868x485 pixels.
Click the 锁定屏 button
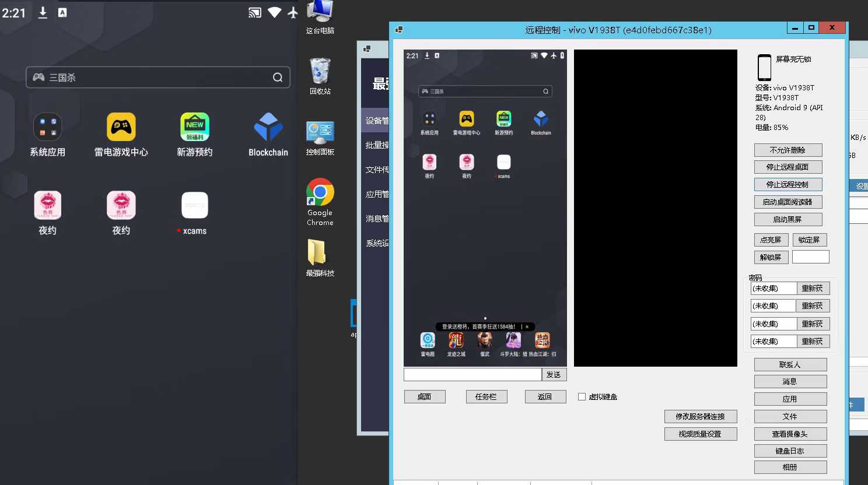(809, 240)
